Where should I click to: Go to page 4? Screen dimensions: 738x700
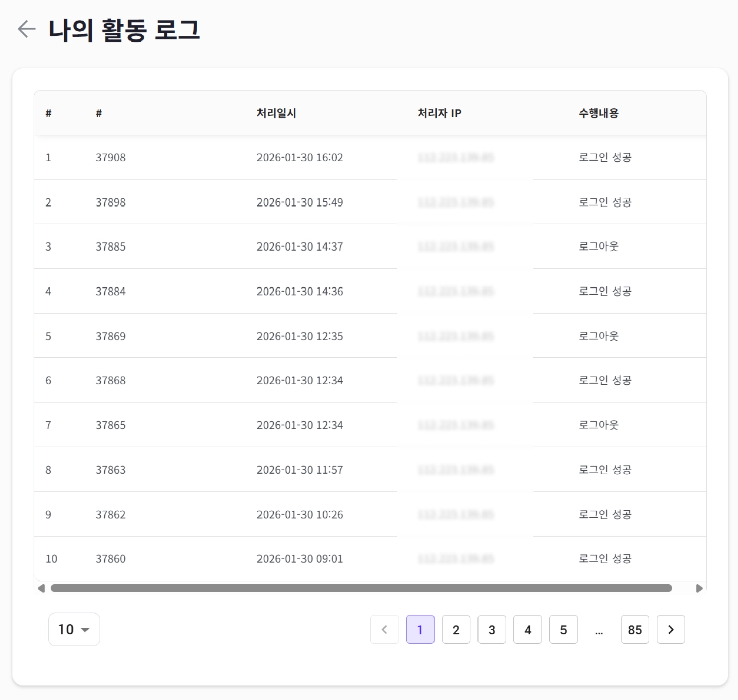(x=528, y=630)
